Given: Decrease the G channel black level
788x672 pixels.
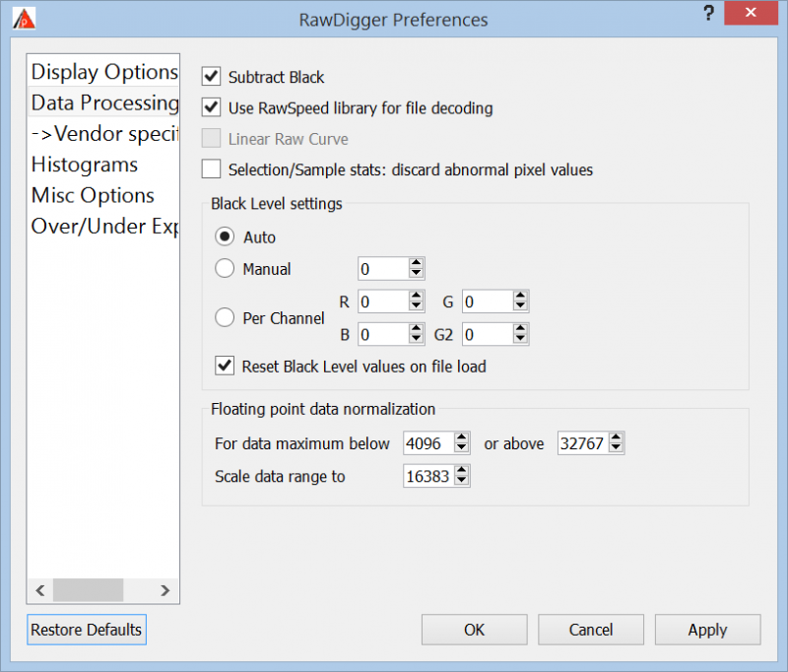Looking at the screenshot, I should [x=521, y=306].
